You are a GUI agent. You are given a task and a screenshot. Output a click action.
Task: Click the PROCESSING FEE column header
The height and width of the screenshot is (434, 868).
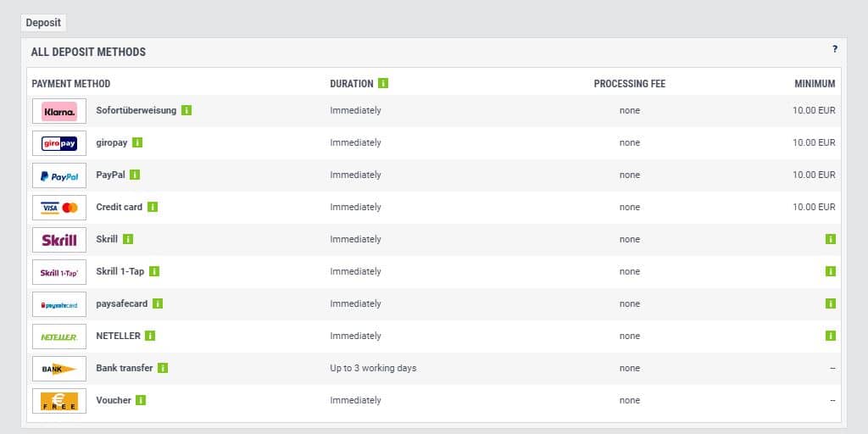point(630,84)
